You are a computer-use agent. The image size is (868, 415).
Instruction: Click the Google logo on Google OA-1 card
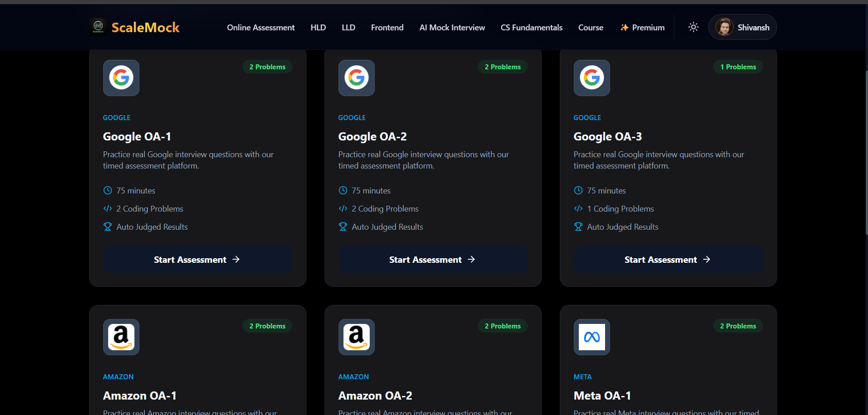(x=121, y=78)
